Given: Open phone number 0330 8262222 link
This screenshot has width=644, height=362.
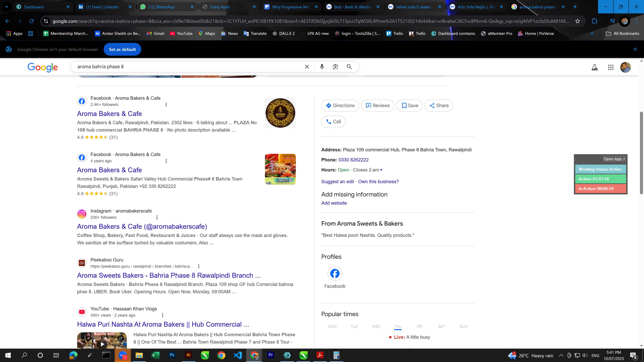Looking at the screenshot, I should [353, 160].
